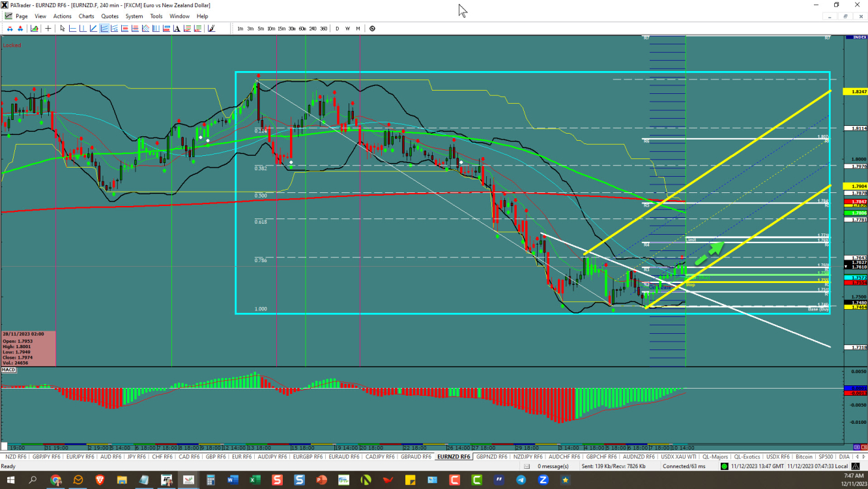Switch to the USDX XAU WTI tab

click(679, 456)
